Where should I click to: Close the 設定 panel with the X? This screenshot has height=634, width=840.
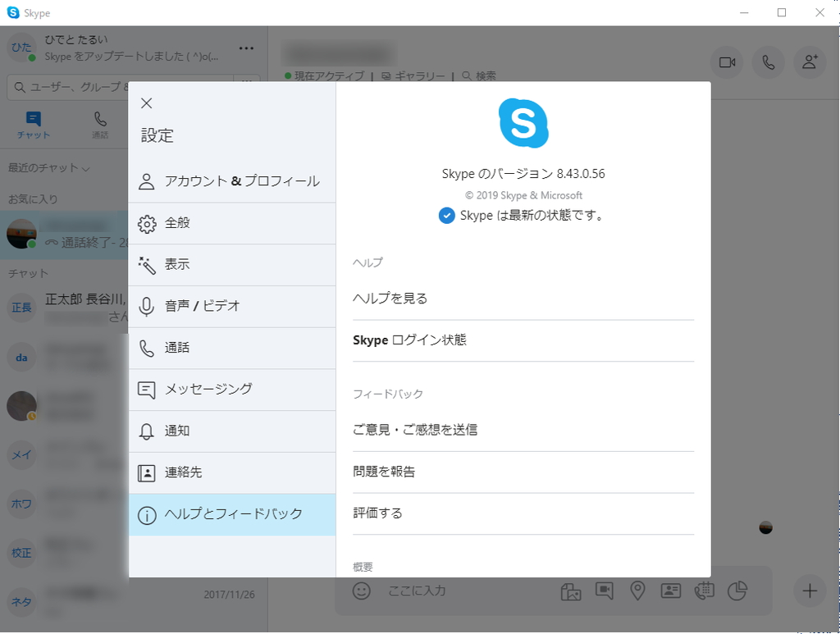pyautogui.click(x=146, y=103)
